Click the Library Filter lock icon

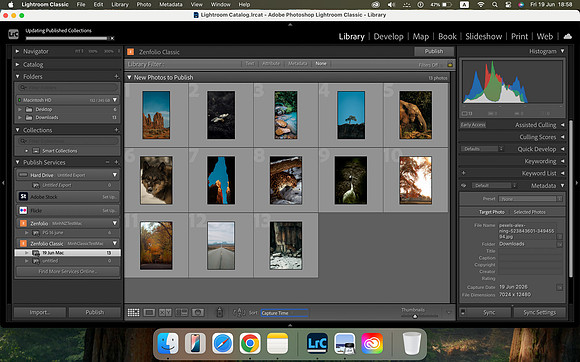click(450, 65)
